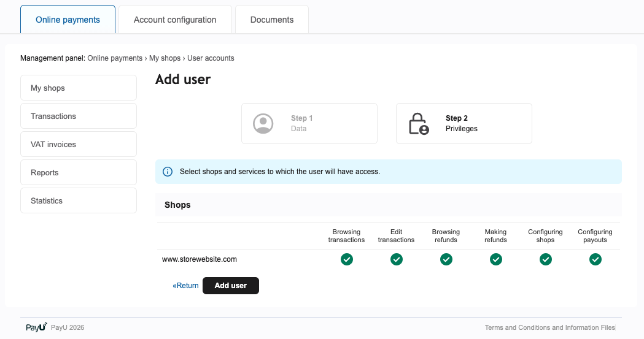This screenshot has width=644, height=339.
Task: Click the «Return link
Action: [186, 286]
